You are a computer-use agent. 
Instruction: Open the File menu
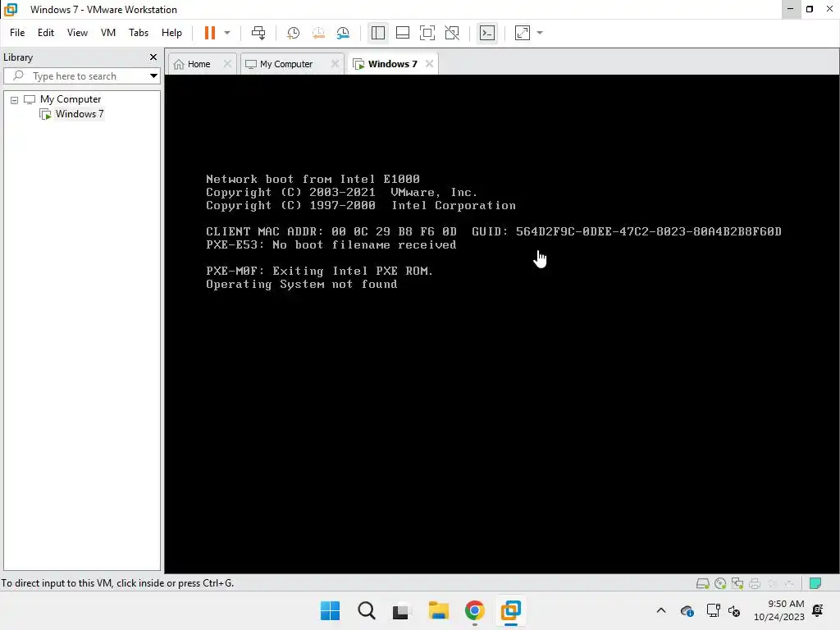pyautogui.click(x=17, y=33)
